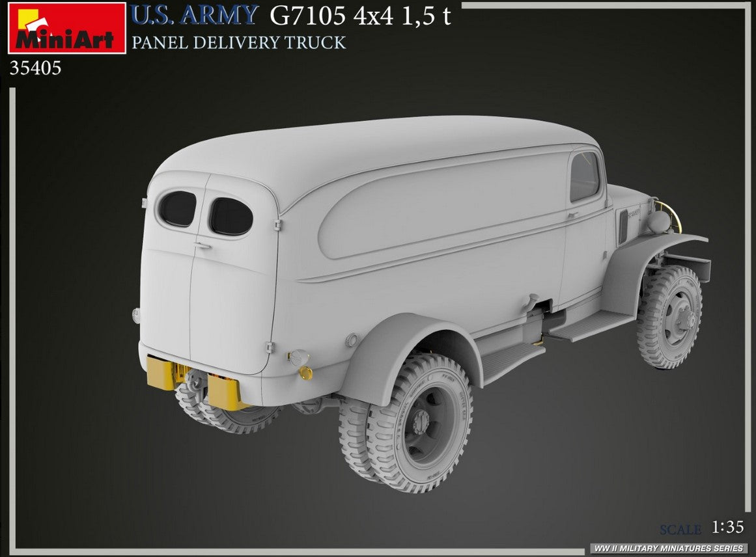756x557 pixels.
Task: Click the U.S. ARMY title text
Action: tap(195, 15)
